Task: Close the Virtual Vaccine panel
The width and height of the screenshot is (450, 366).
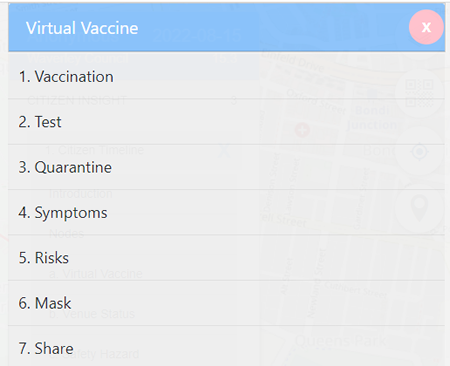Action: [426, 27]
